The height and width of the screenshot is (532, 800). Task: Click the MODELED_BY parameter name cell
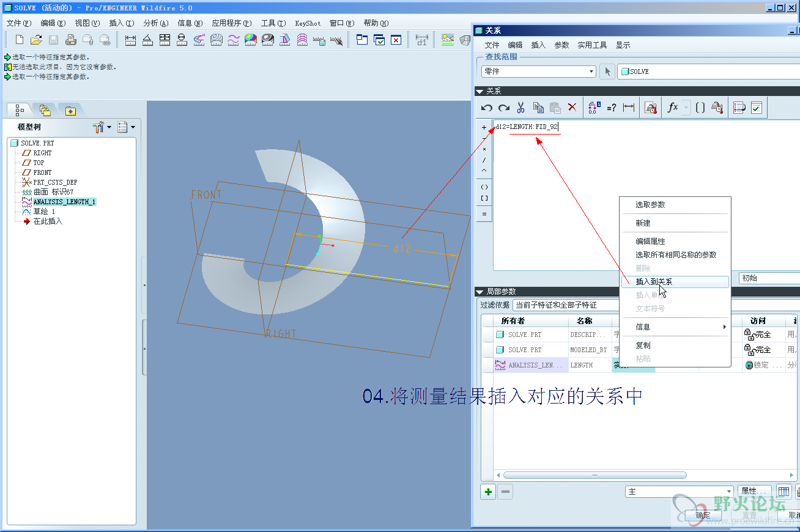590,350
